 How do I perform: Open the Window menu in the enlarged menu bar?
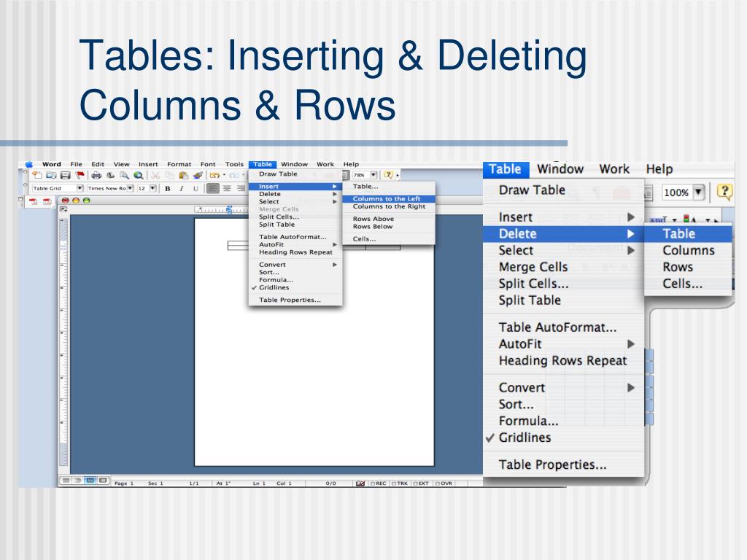(560, 169)
